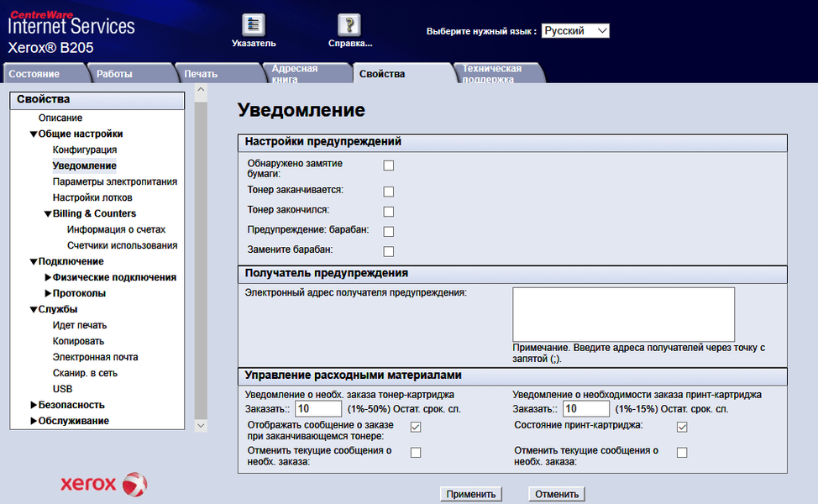Check the Замените барабан checkbox
818x504 pixels.
[x=389, y=251]
